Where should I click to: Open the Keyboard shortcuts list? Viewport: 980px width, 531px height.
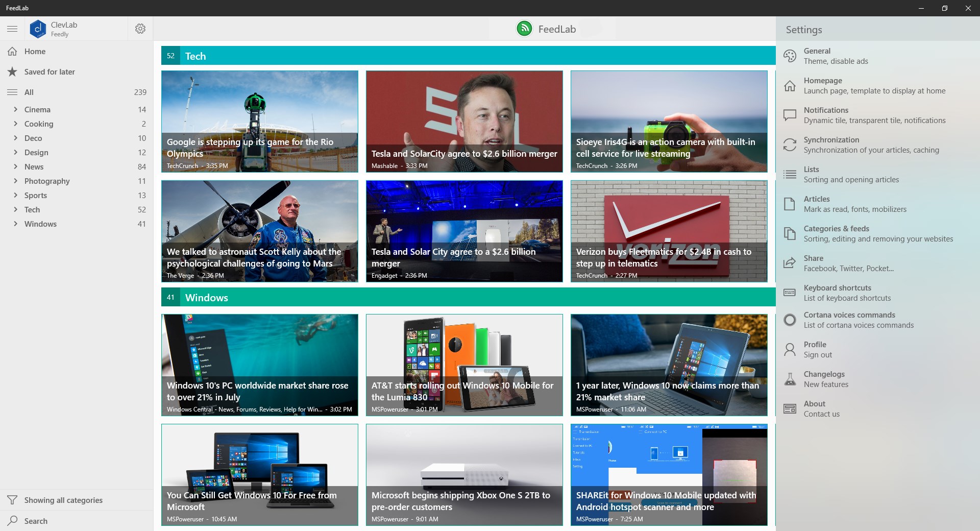pyautogui.click(x=789, y=293)
